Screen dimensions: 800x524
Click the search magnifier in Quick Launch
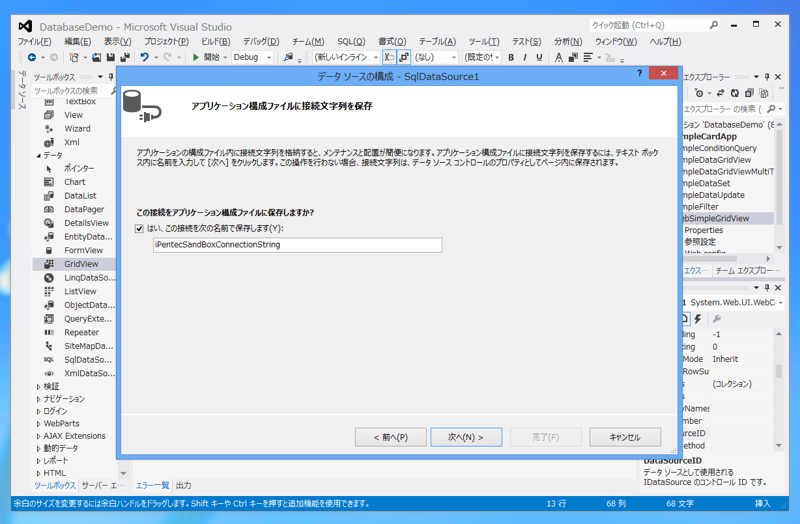713,25
